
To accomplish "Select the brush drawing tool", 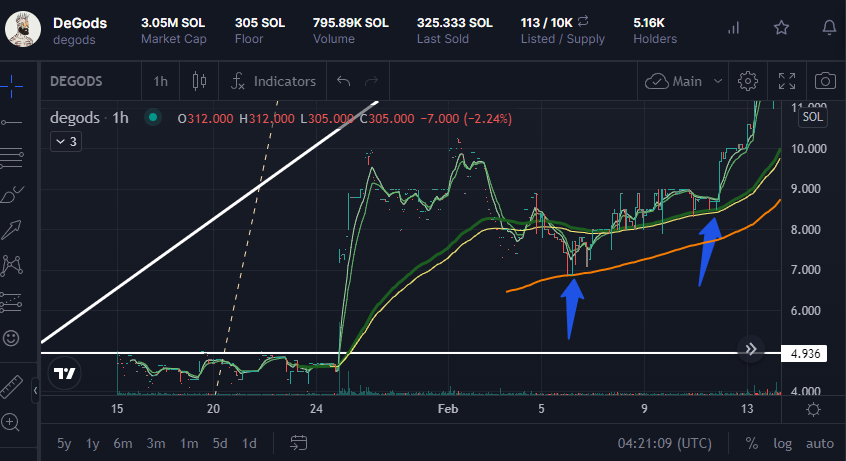I will 11,194.
